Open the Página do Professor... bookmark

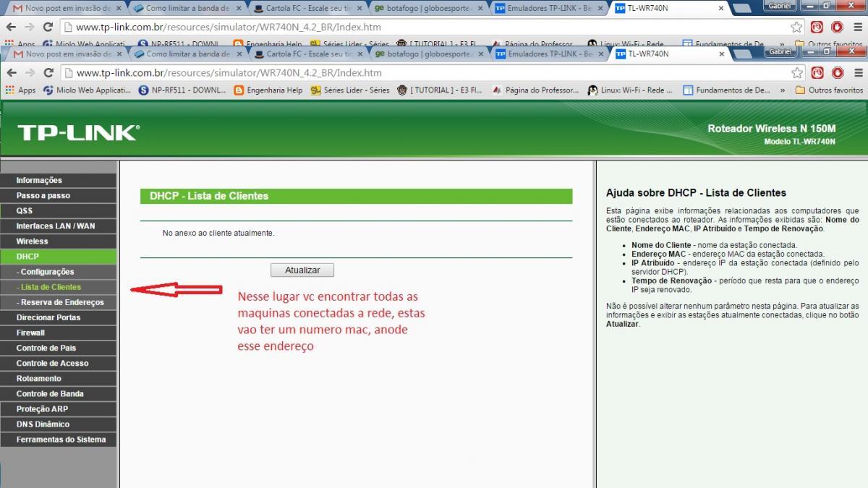536,90
